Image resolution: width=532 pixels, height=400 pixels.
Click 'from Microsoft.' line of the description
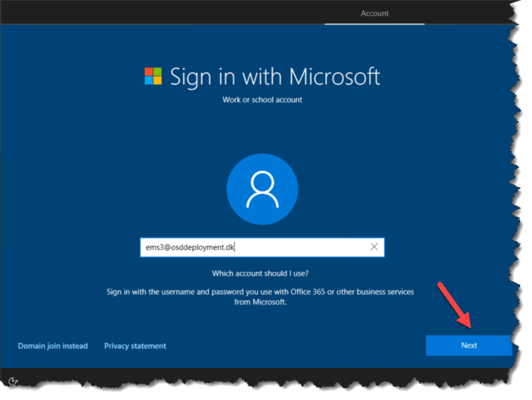[x=261, y=302]
